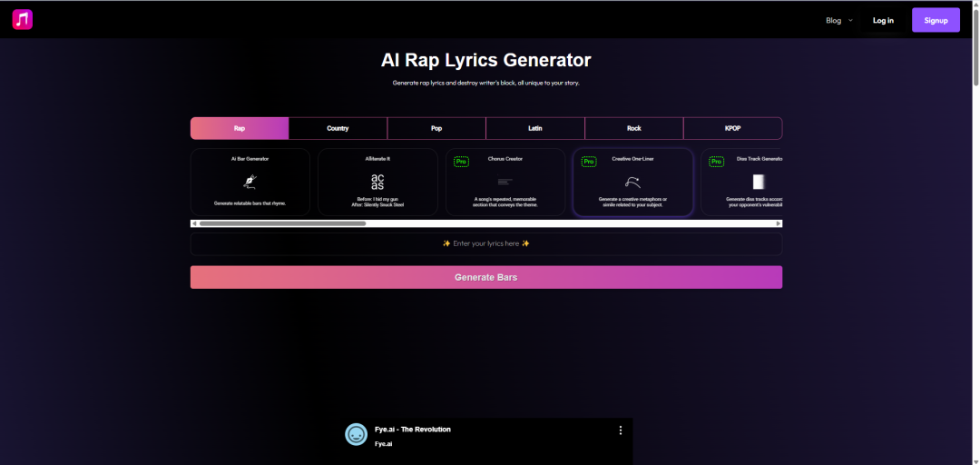Click 'Generate relatable bars that rhyme.' description
980x465 pixels.
click(250, 203)
